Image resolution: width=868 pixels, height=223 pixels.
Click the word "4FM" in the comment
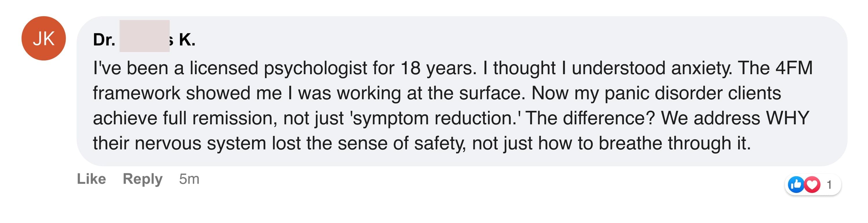794,68
